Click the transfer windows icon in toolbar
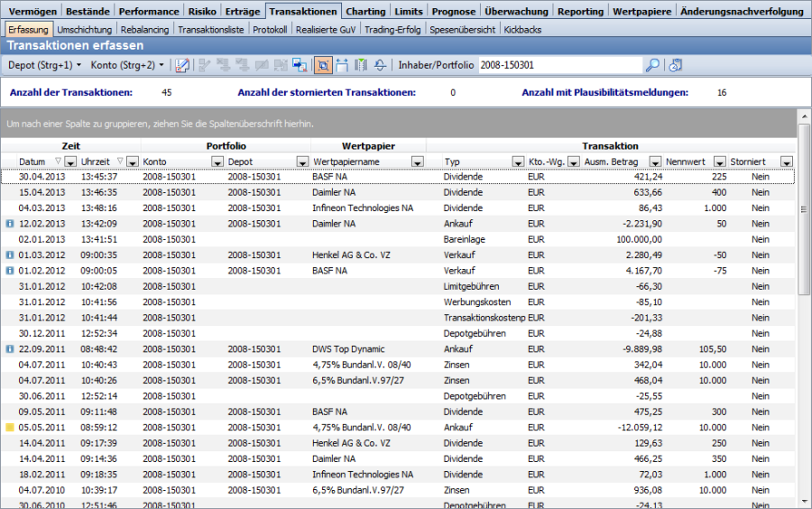812x509 pixels. pyautogui.click(x=300, y=65)
